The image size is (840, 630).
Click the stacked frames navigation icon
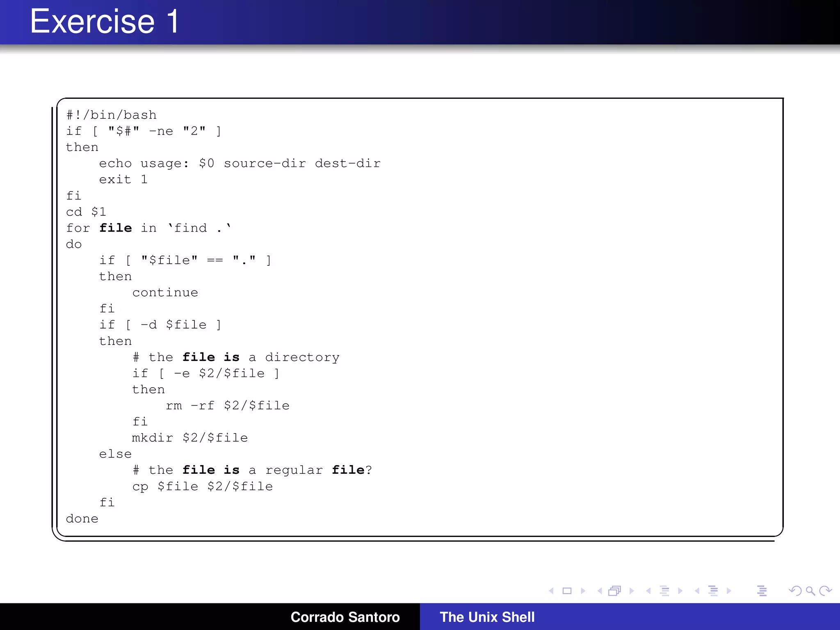[614, 591]
